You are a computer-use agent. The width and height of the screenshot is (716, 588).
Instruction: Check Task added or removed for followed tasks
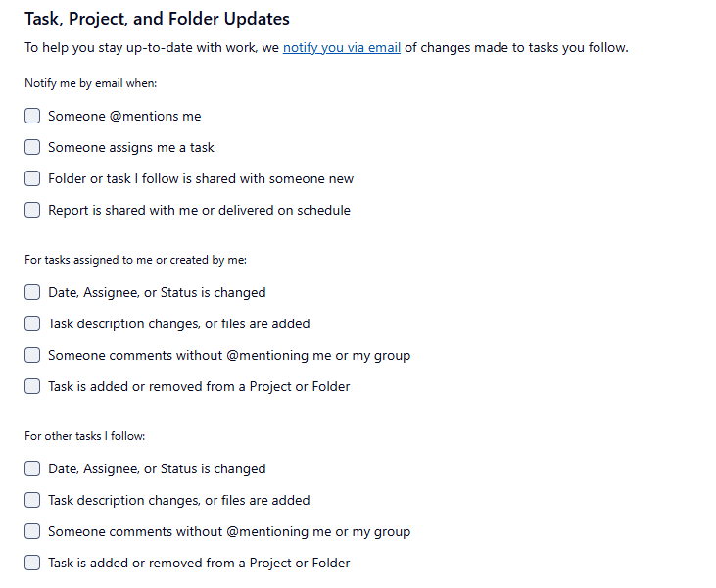click(x=32, y=563)
